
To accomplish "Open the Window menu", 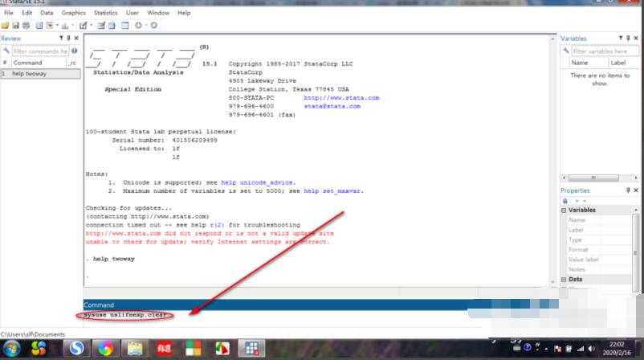I will [x=158, y=13].
